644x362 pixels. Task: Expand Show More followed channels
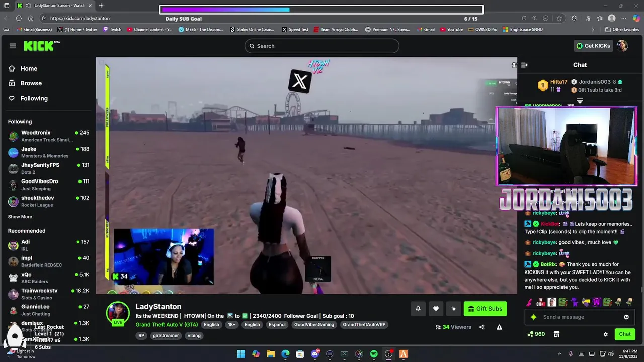coord(20,217)
